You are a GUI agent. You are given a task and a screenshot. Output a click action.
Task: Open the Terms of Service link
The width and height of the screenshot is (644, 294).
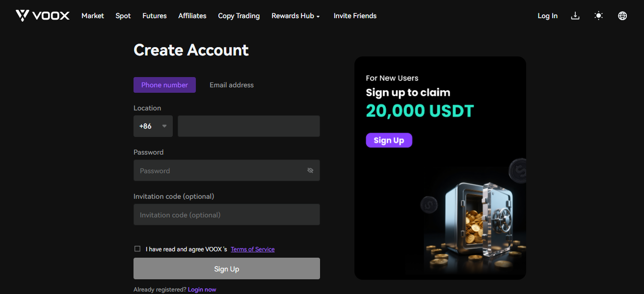click(253, 249)
